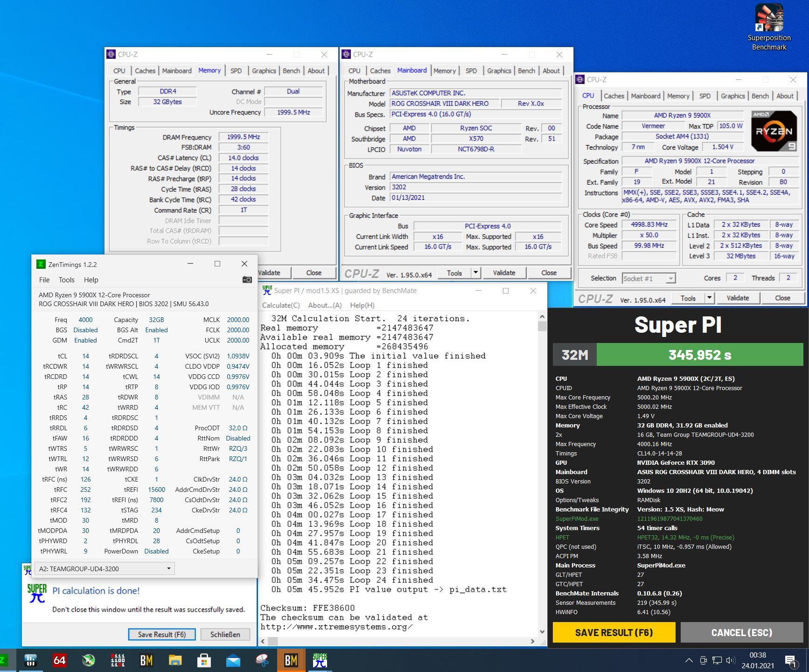809x672 pixels.
Task: Open Super PI Help(H) menu
Action: (362, 305)
